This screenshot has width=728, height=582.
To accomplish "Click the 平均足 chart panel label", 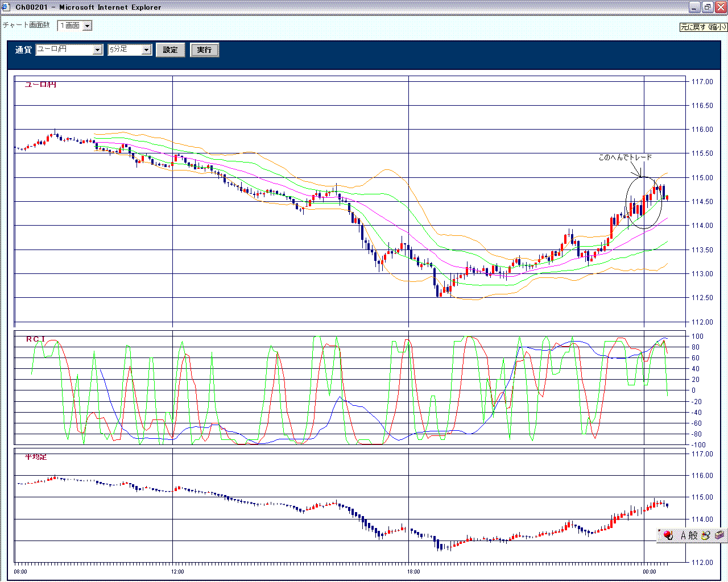I will pos(36,457).
